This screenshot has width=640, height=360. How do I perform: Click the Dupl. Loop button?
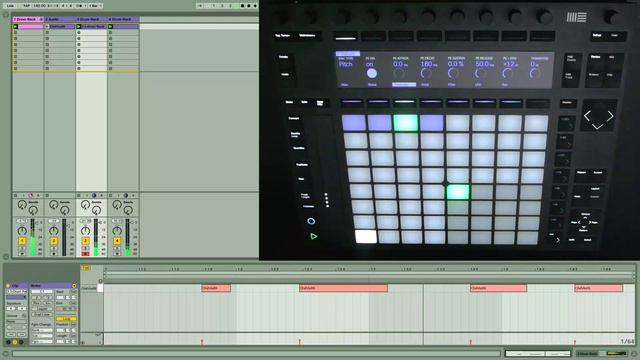[x=42, y=314]
